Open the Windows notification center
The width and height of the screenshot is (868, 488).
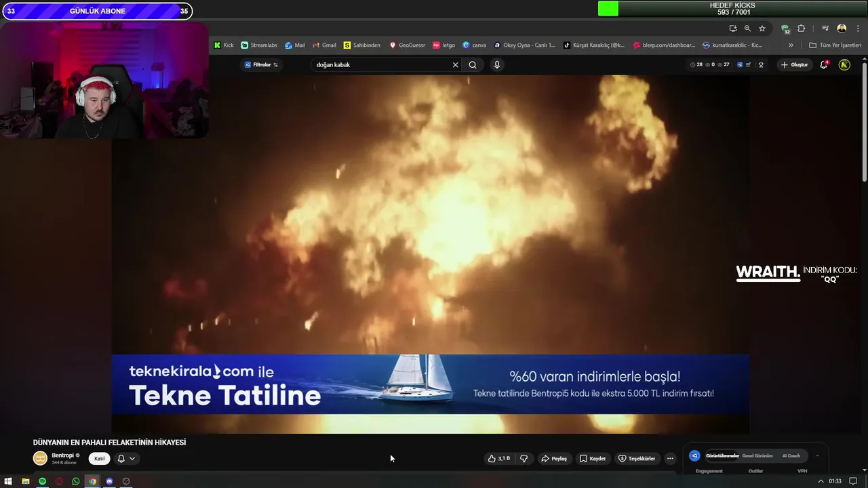coord(853,481)
